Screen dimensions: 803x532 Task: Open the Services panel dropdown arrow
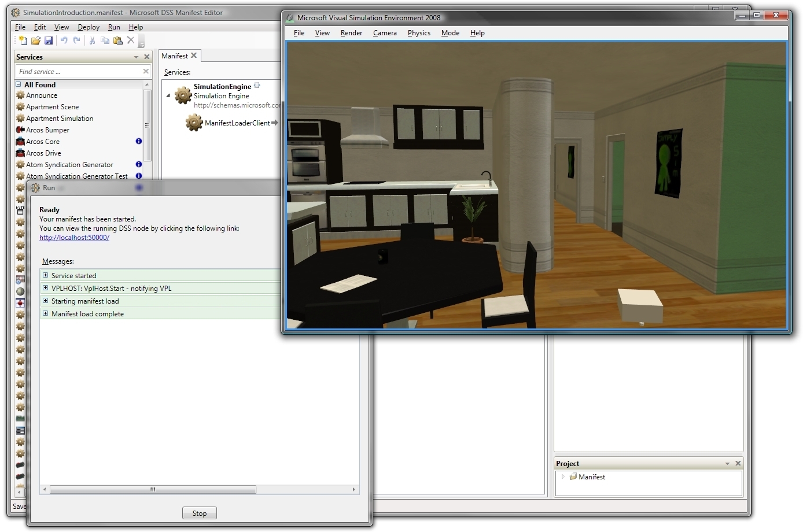137,57
